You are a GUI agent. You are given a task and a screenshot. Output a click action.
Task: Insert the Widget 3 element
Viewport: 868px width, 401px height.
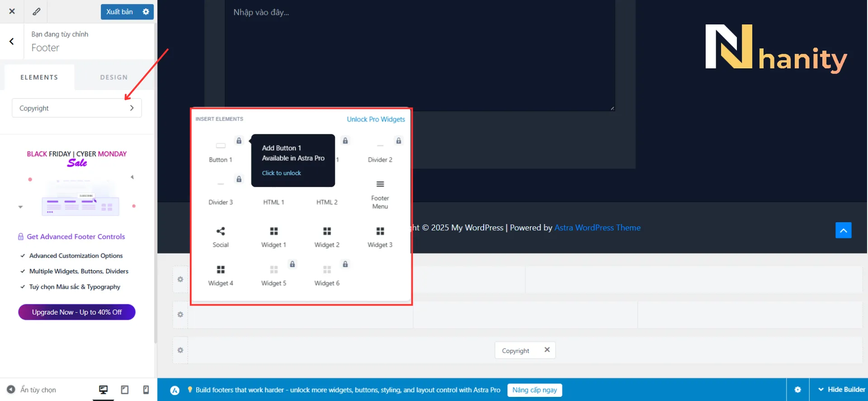coord(380,237)
